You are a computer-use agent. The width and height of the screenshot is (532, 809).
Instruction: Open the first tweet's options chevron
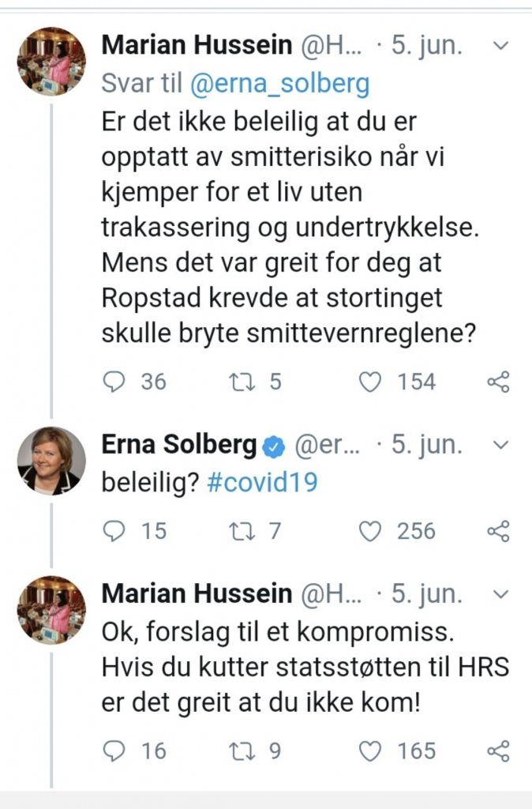(500, 46)
